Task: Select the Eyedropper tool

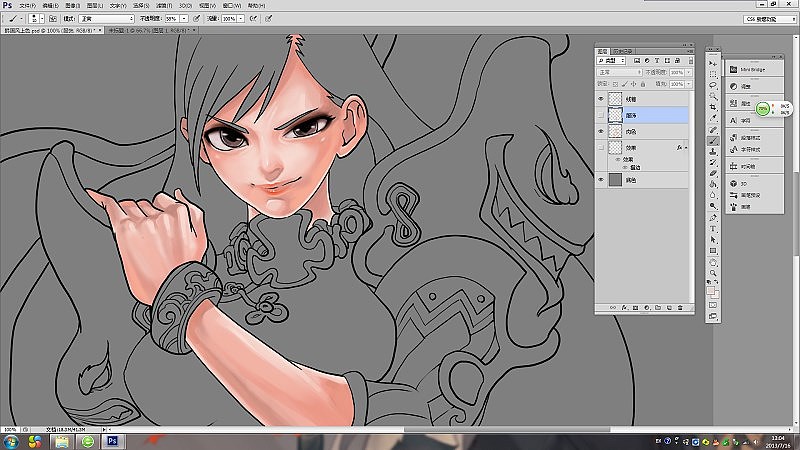Action: point(713,119)
